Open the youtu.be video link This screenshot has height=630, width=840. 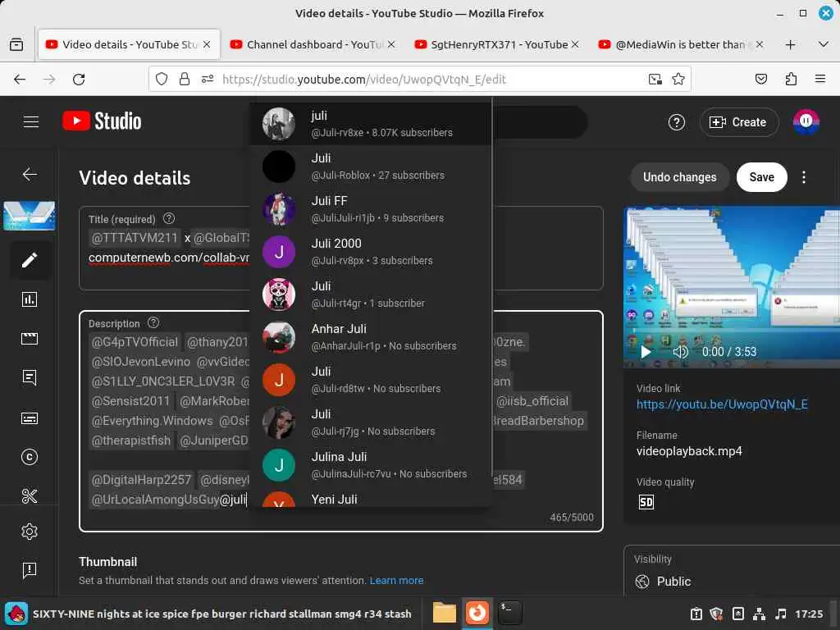722,404
